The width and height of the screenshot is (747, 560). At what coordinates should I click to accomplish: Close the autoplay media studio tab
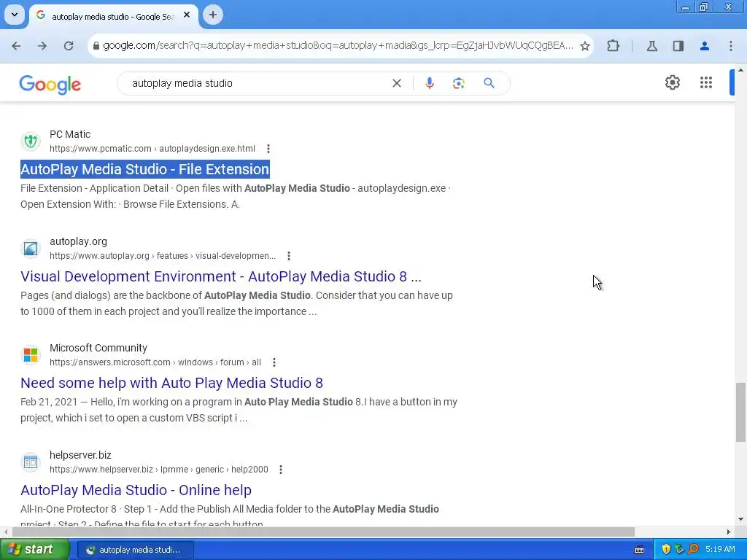[x=187, y=15]
